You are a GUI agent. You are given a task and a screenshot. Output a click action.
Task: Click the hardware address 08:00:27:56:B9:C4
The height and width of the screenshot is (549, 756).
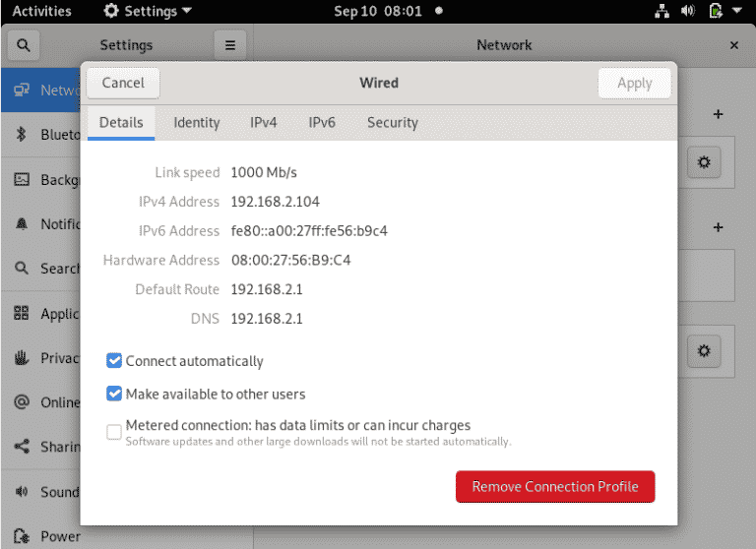(290, 261)
